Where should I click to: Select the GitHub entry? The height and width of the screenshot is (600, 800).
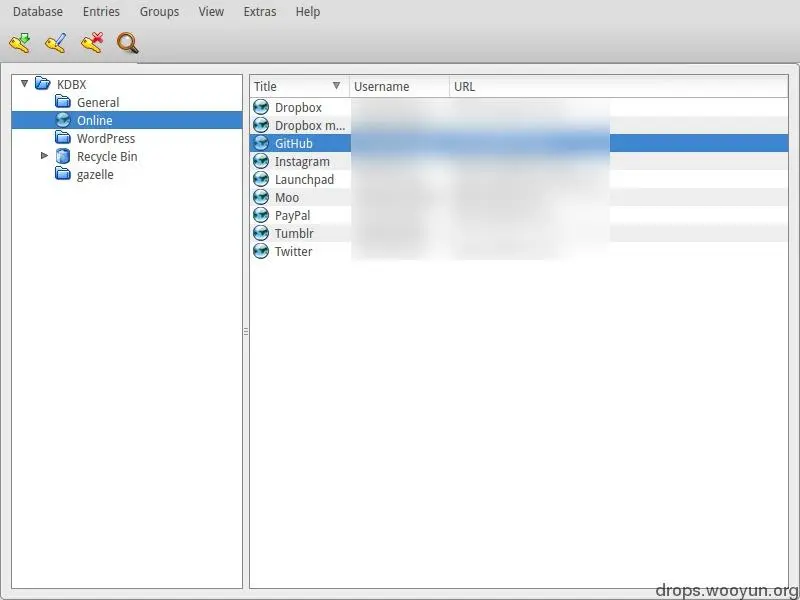(x=519, y=143)
